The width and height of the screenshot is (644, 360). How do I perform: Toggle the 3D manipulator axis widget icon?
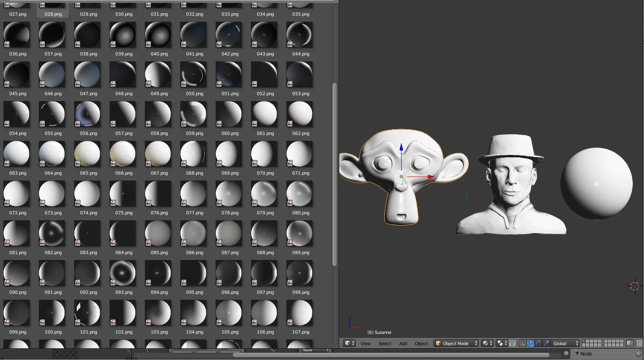pyautogui.click(x=522, y=343)
